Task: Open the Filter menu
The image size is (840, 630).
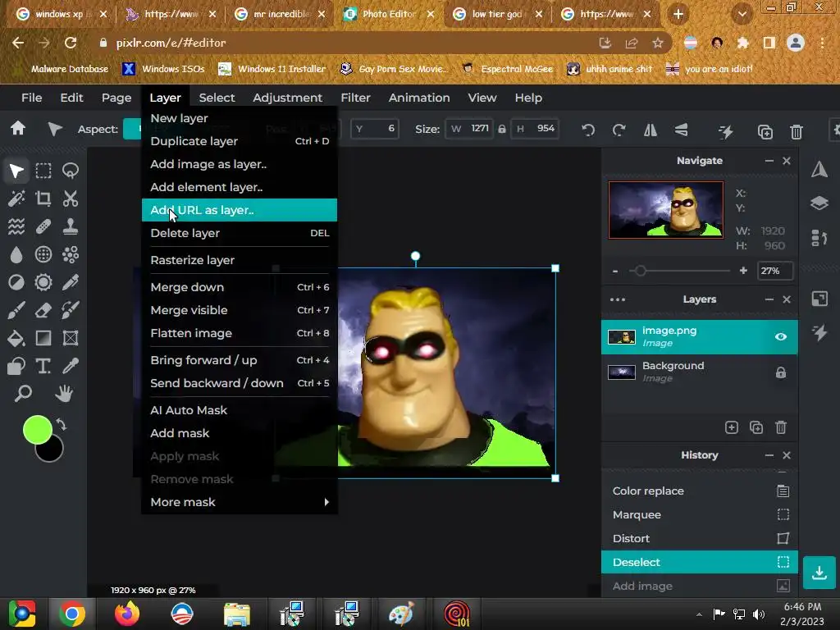Action: coord(355,98)
